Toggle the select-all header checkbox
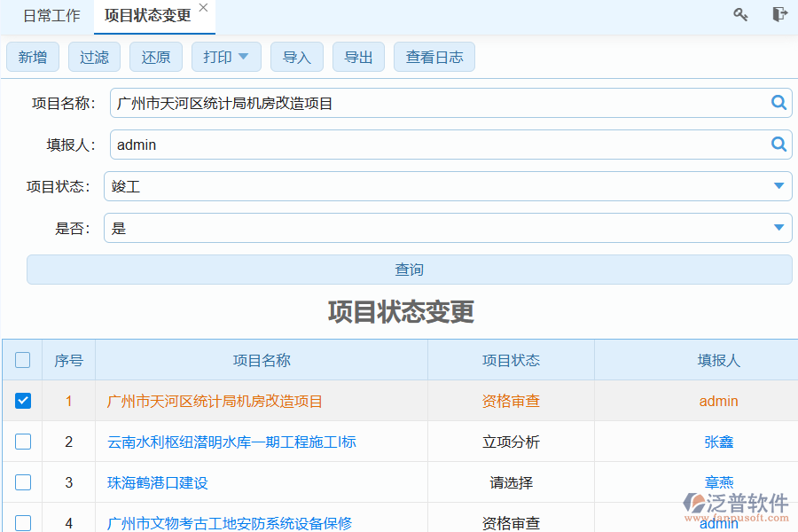The height and width of the screenshot is (532, 798). pos(23,360)
